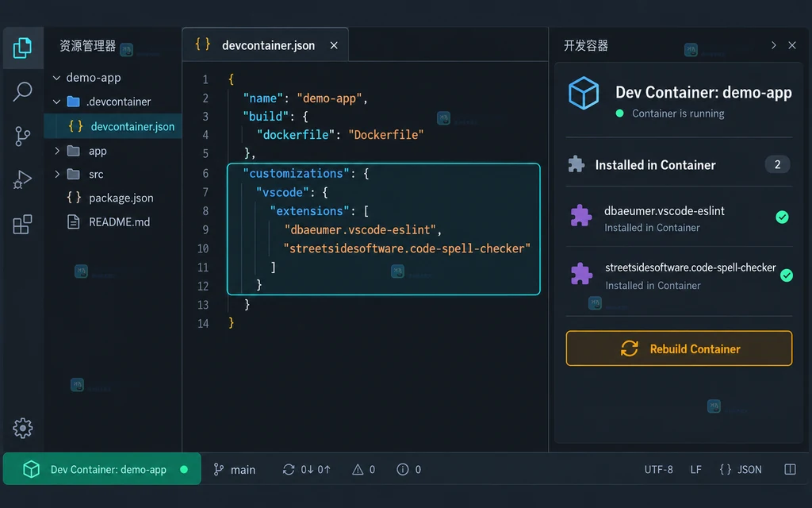Open the Source Control branch icon
812x508 pixels.
22,137
